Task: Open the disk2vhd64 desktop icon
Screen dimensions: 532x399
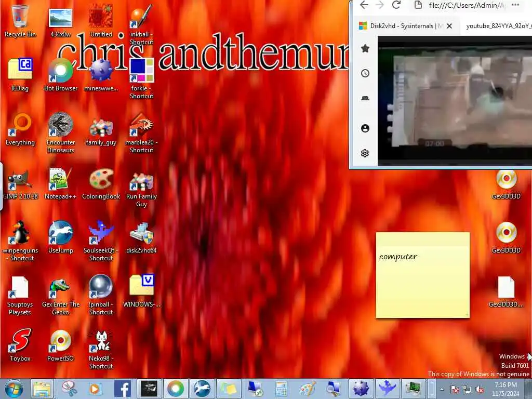Action: point(141,237)
